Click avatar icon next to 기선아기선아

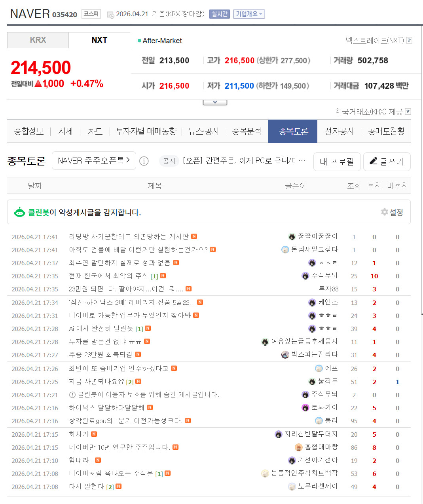[292, 460]
